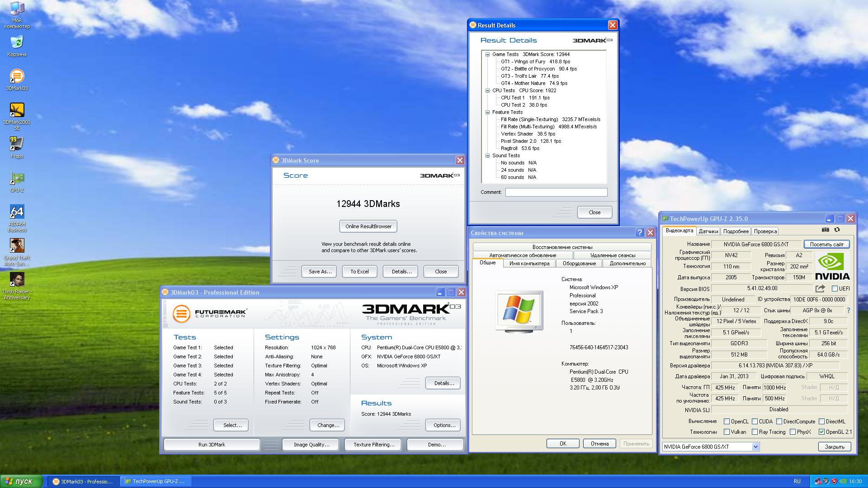Open the AIDA64 Business desktop icon
868x488 pixels.
pos(17,212)
